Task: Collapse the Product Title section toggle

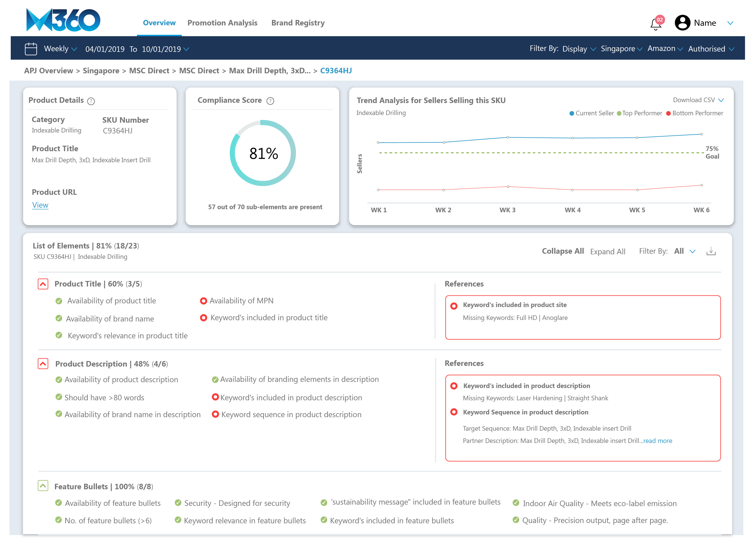Action: pos(43,284)
